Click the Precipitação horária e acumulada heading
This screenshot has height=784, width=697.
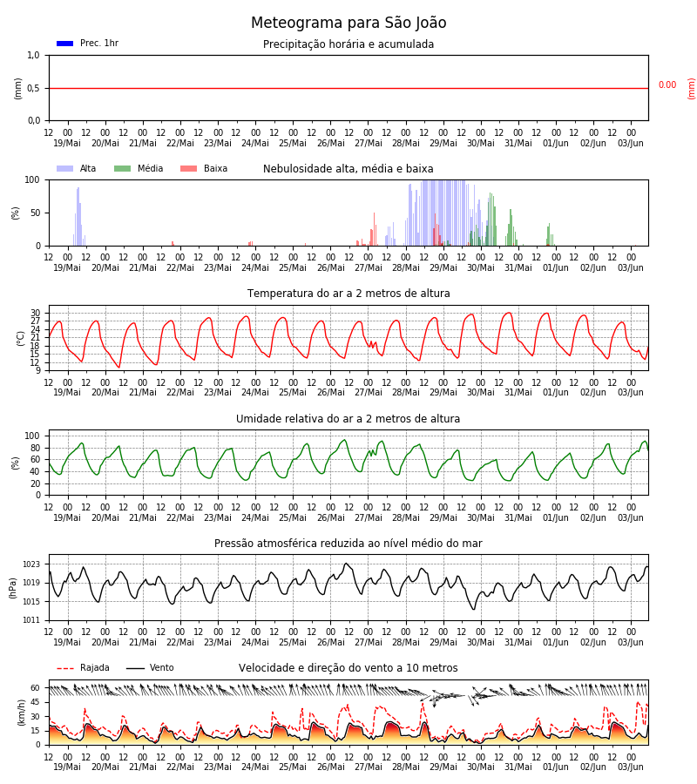(348, 44)
